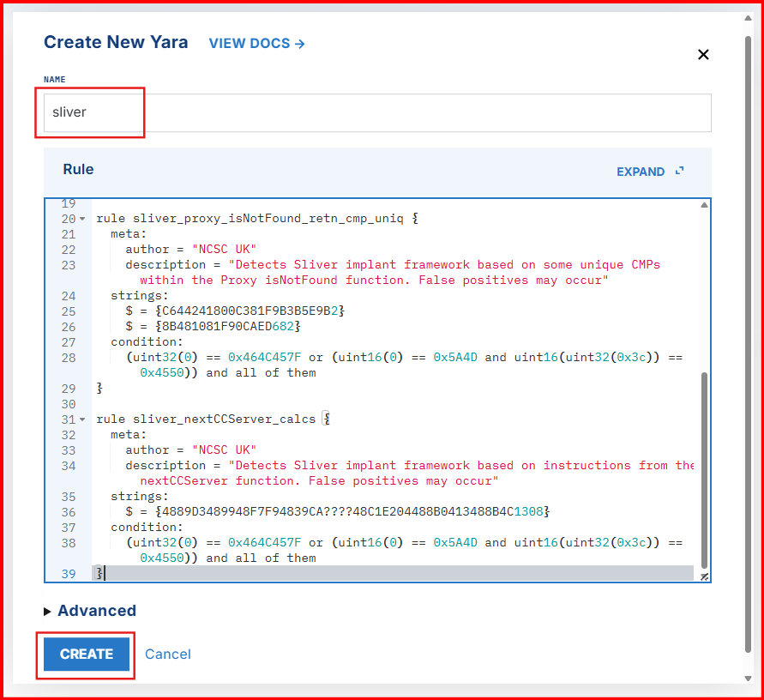Click the editor resize handle in corner

704,577
